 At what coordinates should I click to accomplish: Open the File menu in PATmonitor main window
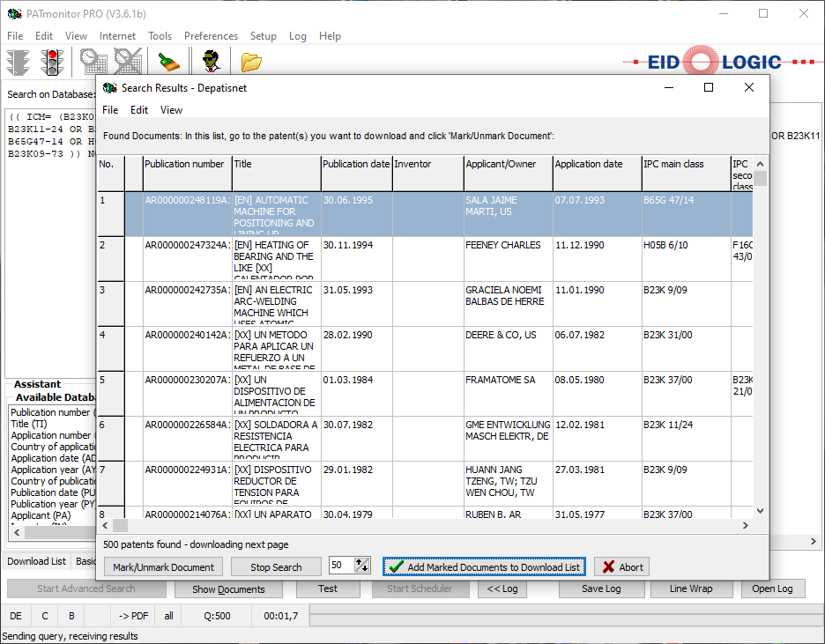tap(15, 36)
